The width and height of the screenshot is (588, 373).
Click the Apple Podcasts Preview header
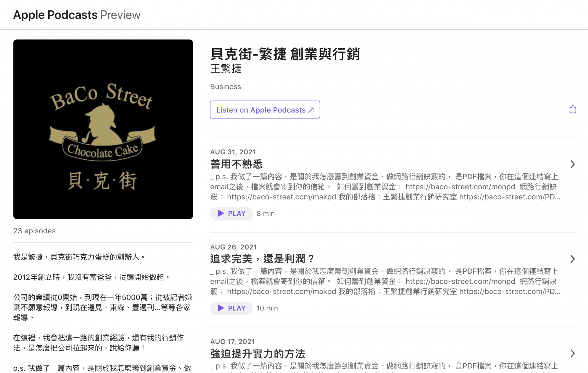point(77,15)
